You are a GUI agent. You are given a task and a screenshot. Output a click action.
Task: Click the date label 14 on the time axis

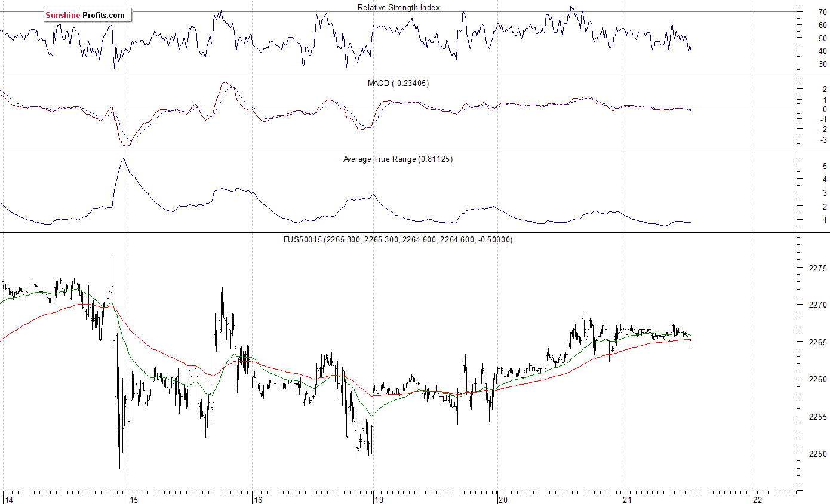click(x=8, y=499)
